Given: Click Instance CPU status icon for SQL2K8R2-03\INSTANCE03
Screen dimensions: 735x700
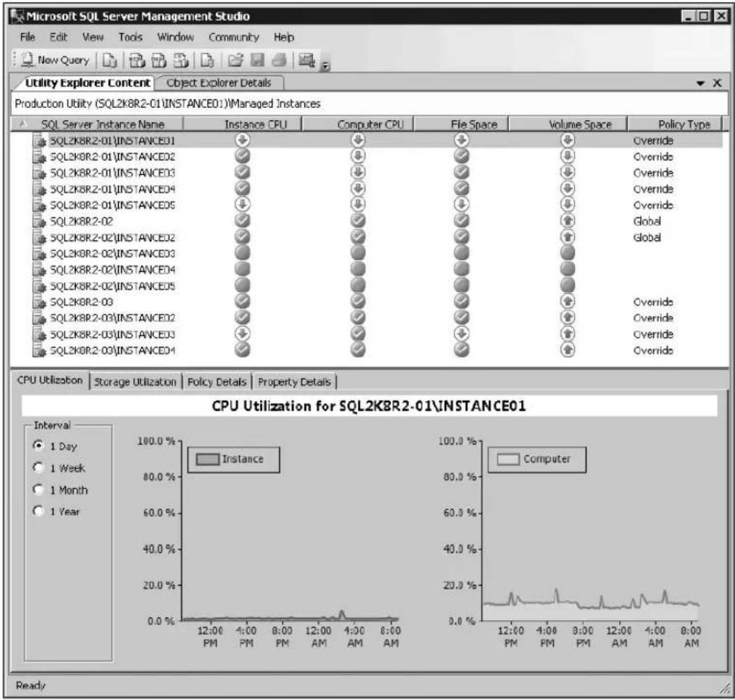Looking at the screenshot, I should [x=243, y=334].
